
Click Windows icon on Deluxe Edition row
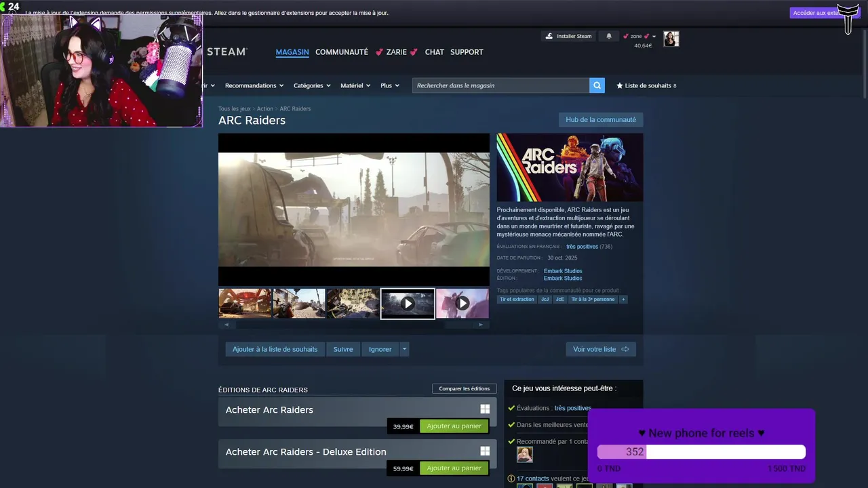point(485,451)
